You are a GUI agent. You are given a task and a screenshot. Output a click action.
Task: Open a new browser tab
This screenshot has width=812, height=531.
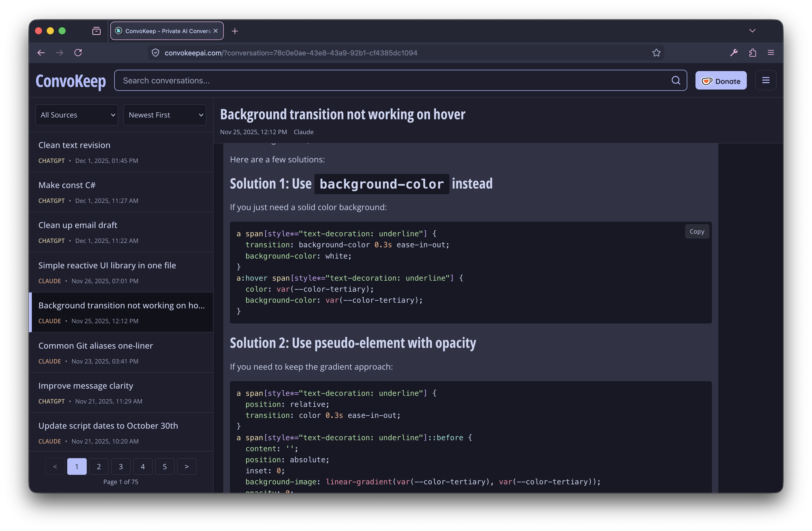(235, 31)
